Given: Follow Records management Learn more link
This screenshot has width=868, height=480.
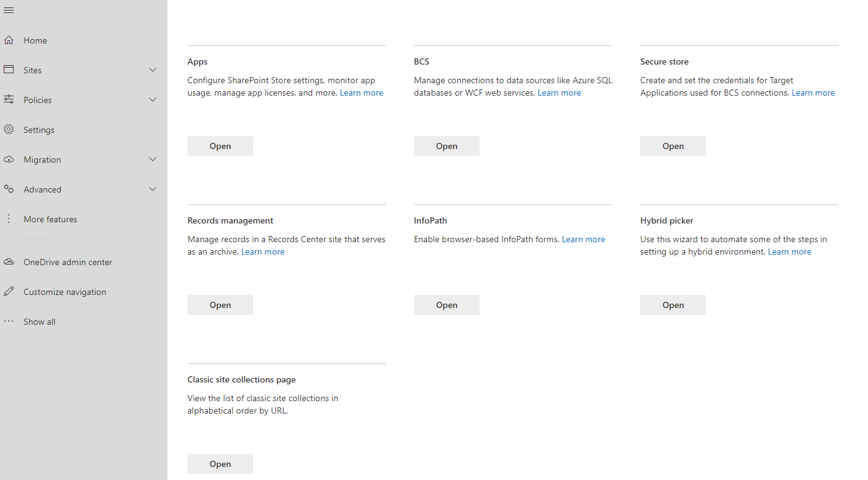Looking at the screenshot, I should click(x=263, y=251).
